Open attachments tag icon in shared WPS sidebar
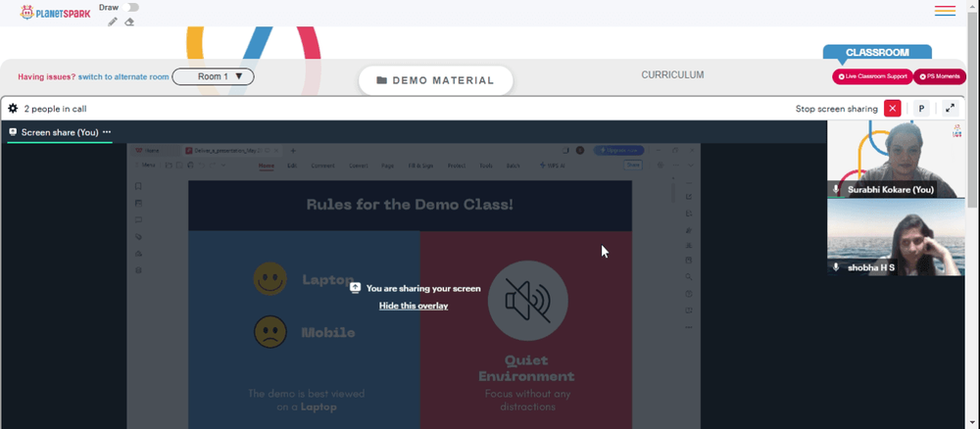Image resolution: width=980 pixels, height=429 pixels. click(139, 237)
